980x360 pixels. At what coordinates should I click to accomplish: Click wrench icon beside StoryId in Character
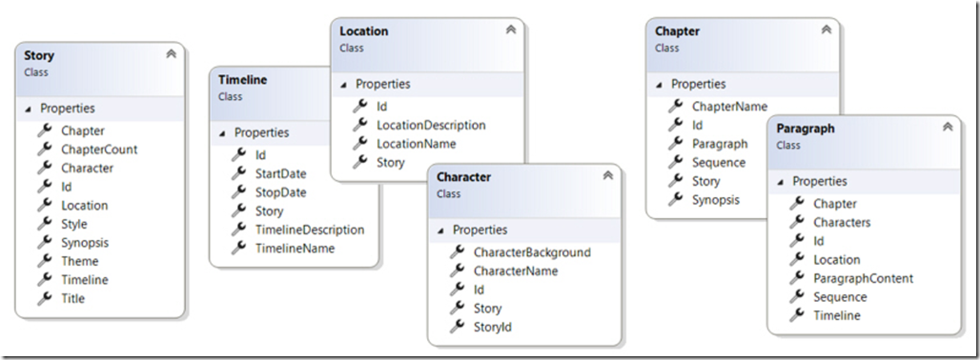click(x=458, y=327)
